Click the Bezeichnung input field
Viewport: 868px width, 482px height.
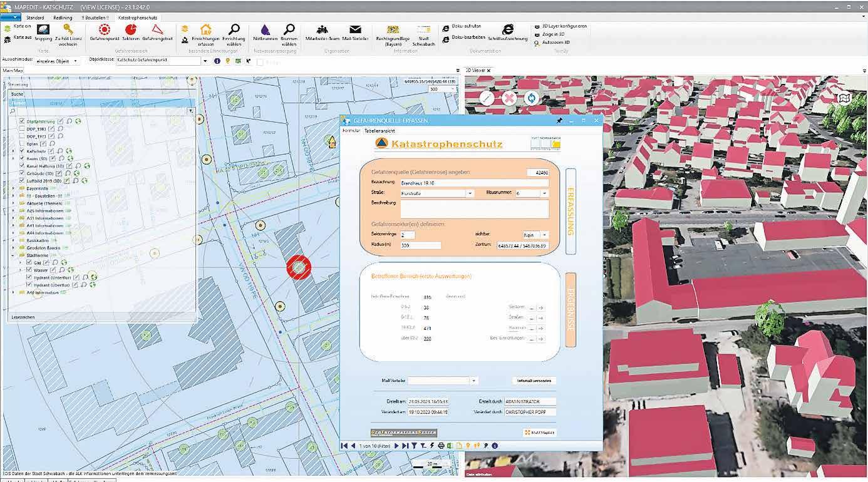[x=474, y=183]
